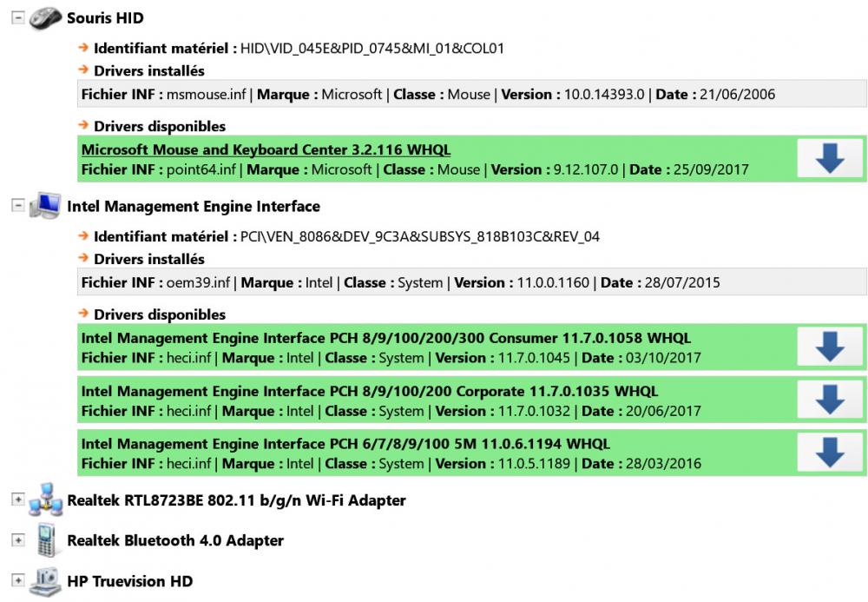Select Realtek RTL8723BE 802.11 b/g/n Wi-Fi Adapter
The image size is (868, 602).
236,500
